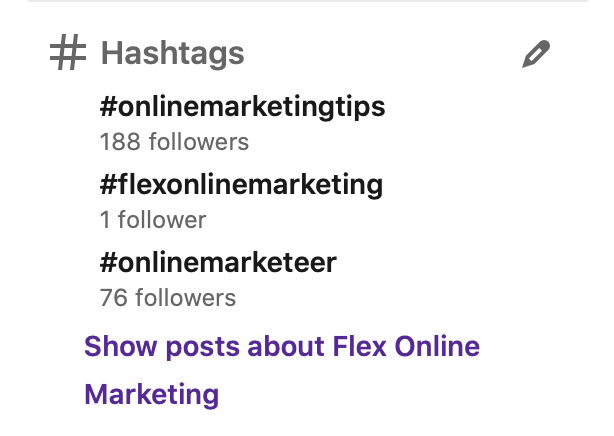Open the #onlinemarketeer hashtag
This screenshot has height=436, width=614.
pyautogui.click(x=218, y=262)
